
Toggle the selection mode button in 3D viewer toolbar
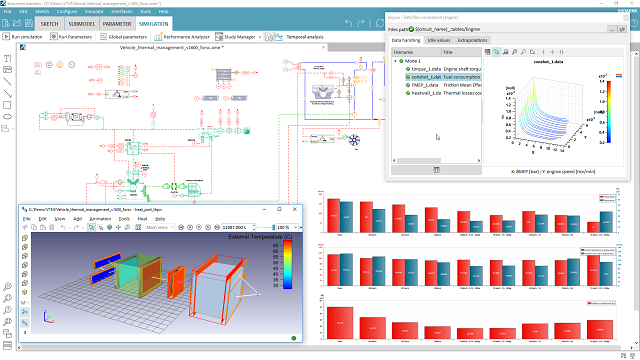[91, 227]
